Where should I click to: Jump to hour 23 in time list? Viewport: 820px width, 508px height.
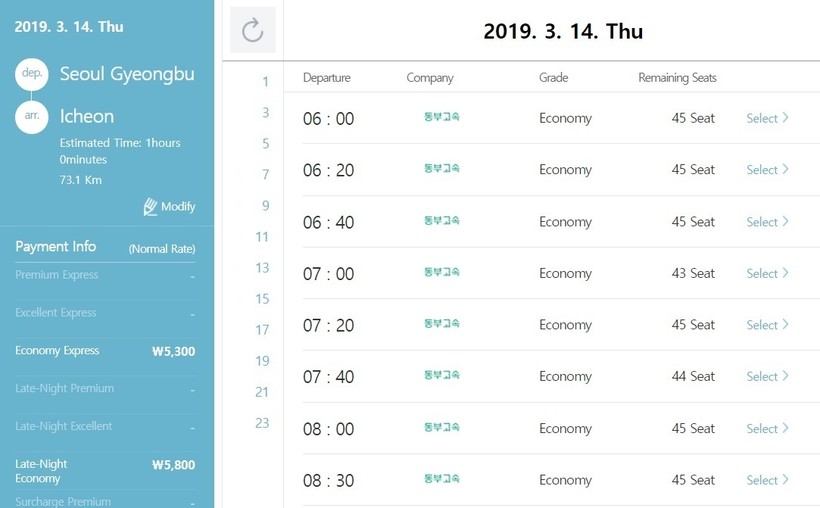[262, 423]
